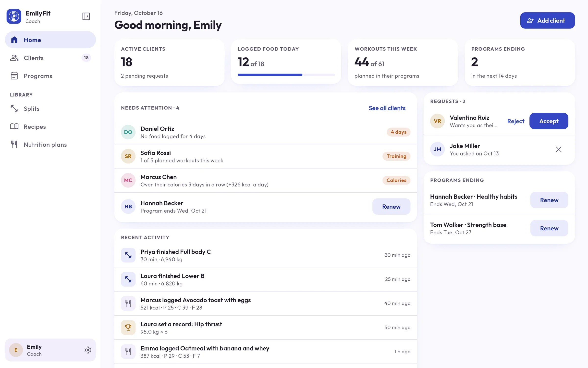
Task: Follow the See all clients link
Action: coord(387,108)
